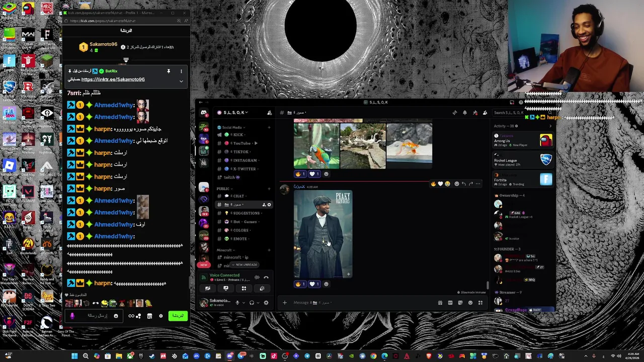Toggle camera in Discord voice panel
Screen dimensions: 644x362
coord(208,289)
